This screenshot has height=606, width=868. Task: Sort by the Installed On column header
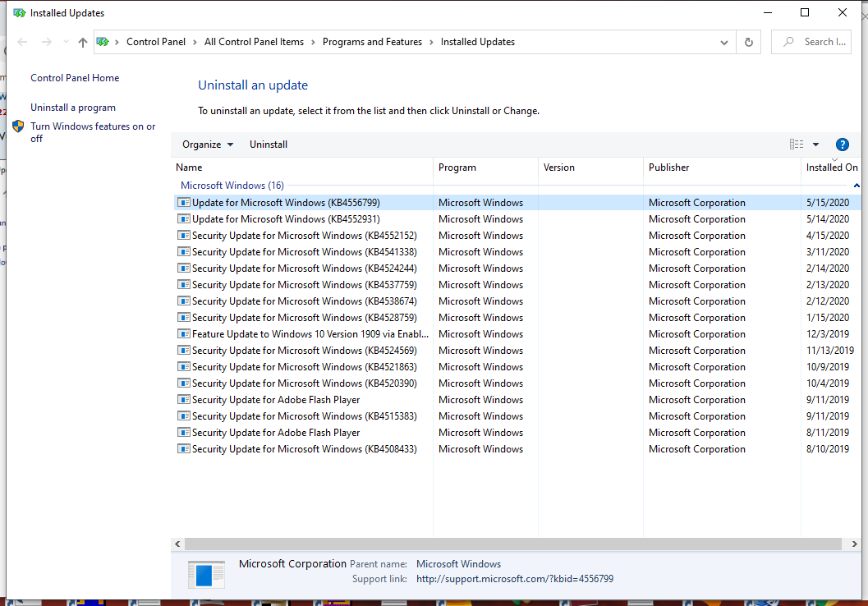coord(832,168)
